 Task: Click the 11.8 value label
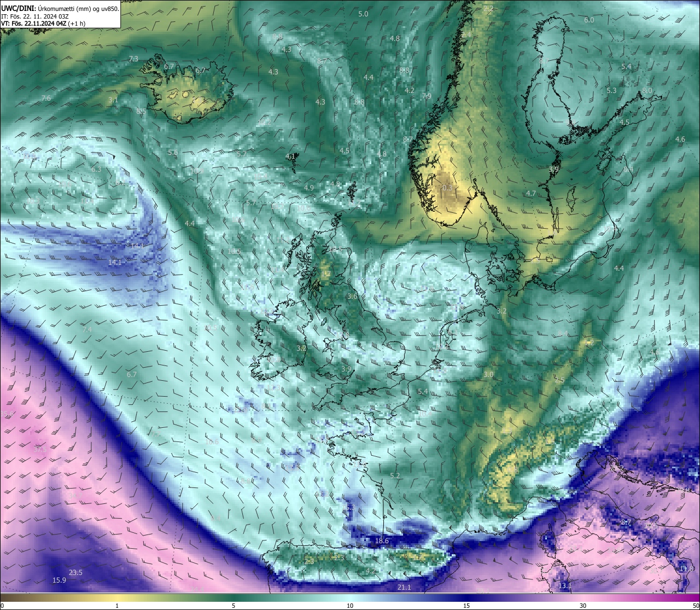tap(687, 568)
